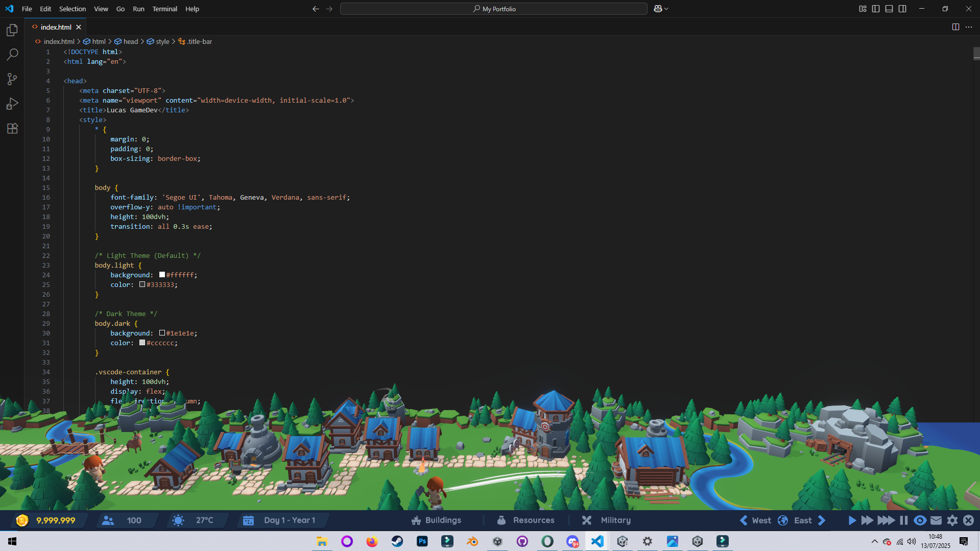
Task: Open the Extensions view
Action: [x=12, y=129]
